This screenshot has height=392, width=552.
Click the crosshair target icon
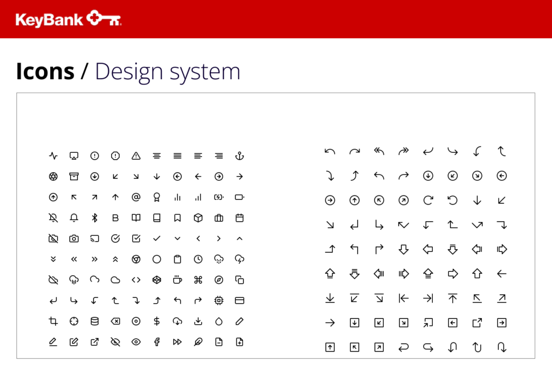tap(74, 321)
